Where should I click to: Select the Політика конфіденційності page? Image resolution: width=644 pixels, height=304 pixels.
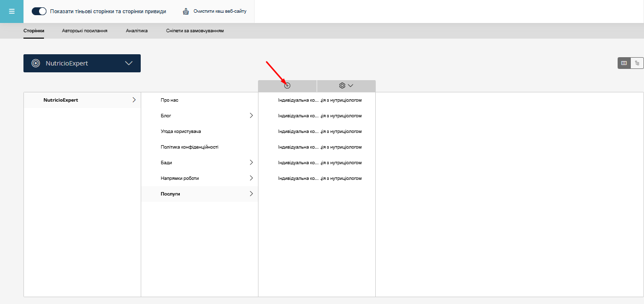coord(189,147)
